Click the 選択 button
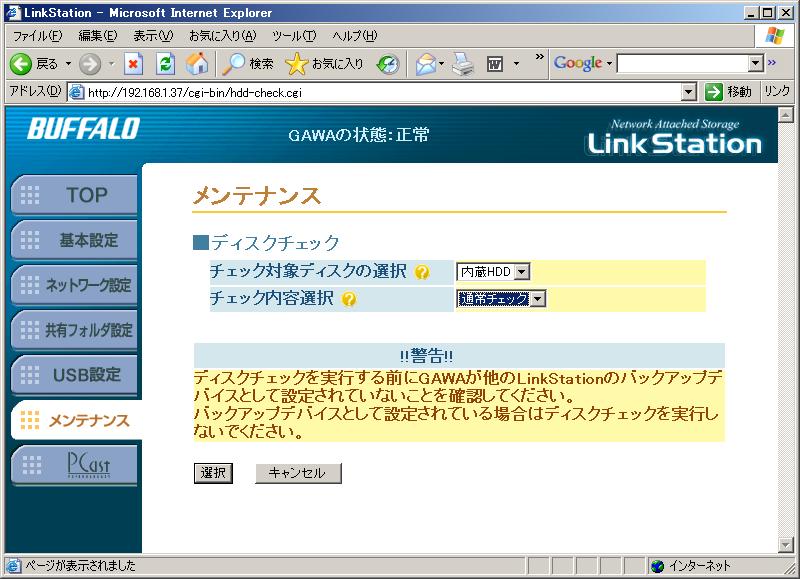Viewport: 800px width, 579px height. [x=213, y=473]
